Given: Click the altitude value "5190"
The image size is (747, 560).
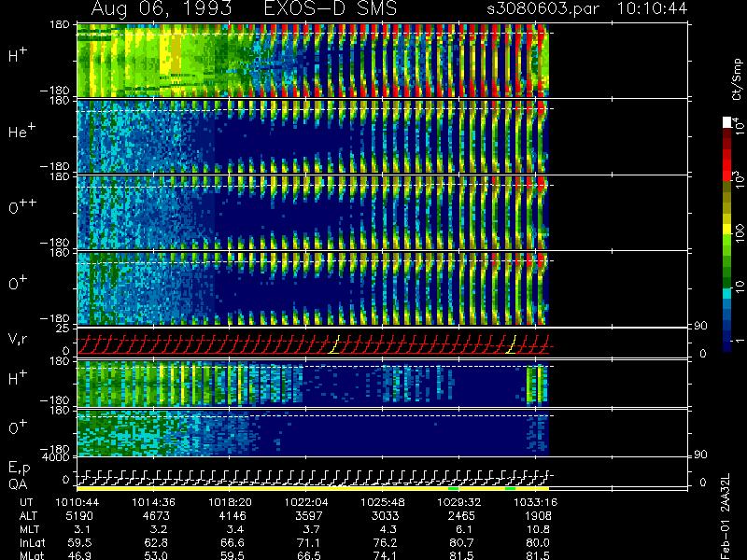Looking at the screenshot, I should (x=79, y=516).
